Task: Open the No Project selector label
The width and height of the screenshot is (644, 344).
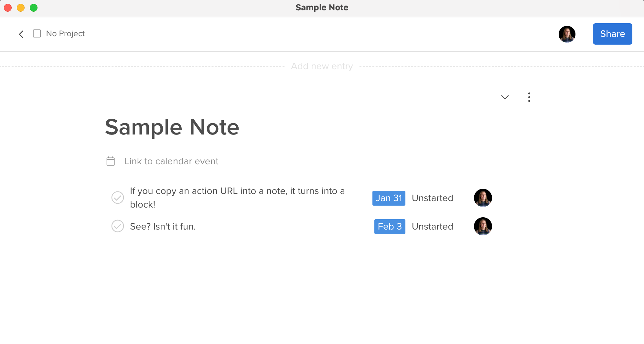Action: [x=65, y=34]
